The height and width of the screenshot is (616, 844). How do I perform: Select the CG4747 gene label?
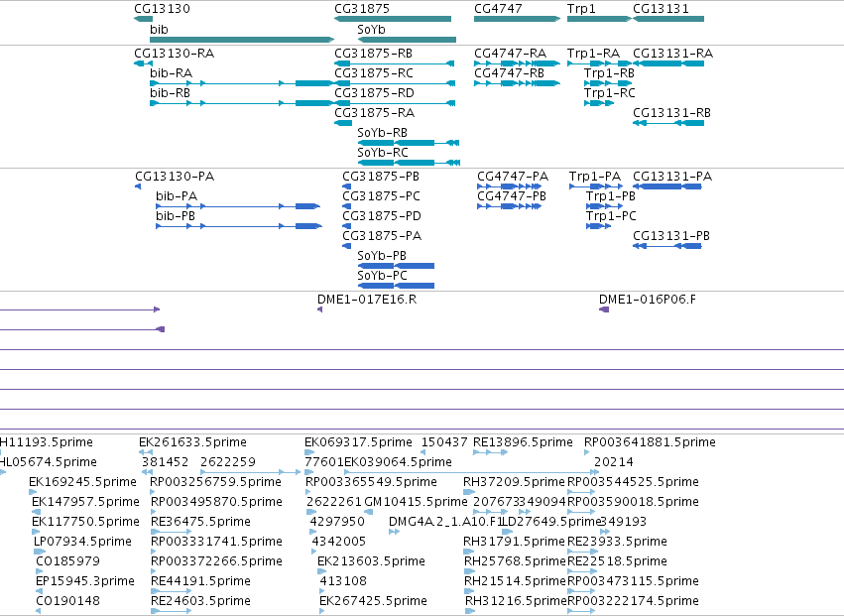pyautogui.click(x=498, y=9)
